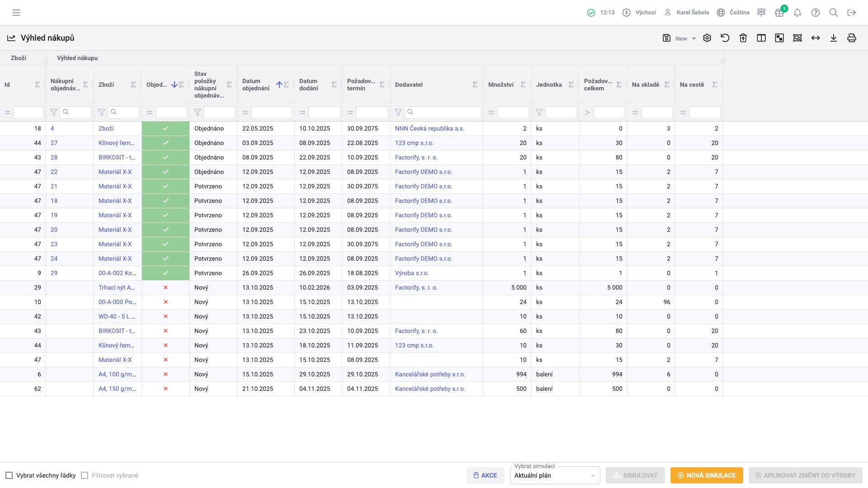Viewport: 868px width, 488px height.
Task: Click the 'NOVÁ SIMULACE' button
Action: point(707,475)
